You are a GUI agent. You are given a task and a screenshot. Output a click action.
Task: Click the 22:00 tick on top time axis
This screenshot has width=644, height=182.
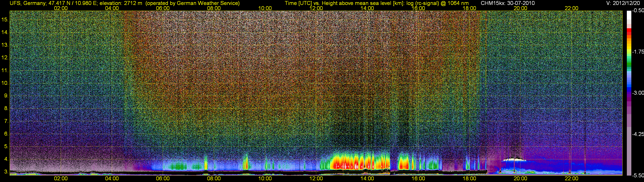coord(571,8)
